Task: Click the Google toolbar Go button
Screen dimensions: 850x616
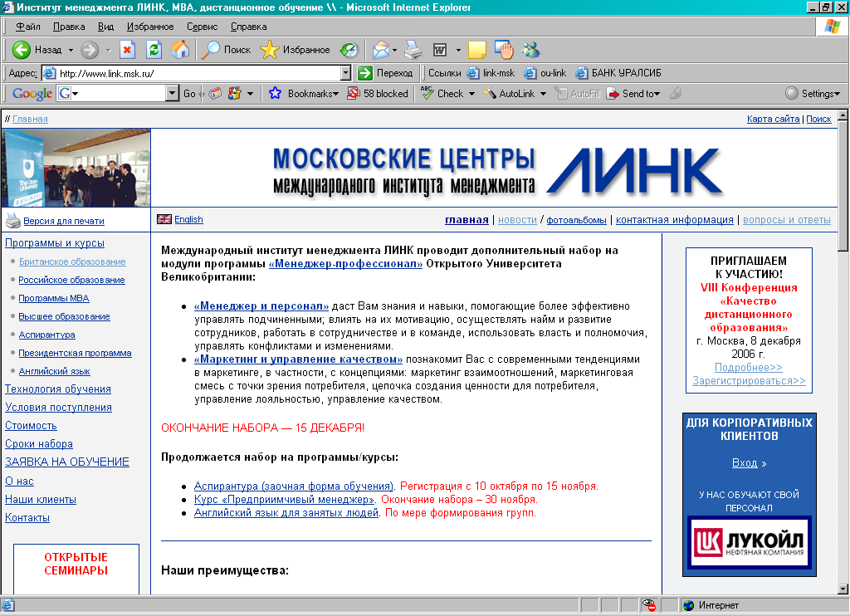Action: click(189, 93)
